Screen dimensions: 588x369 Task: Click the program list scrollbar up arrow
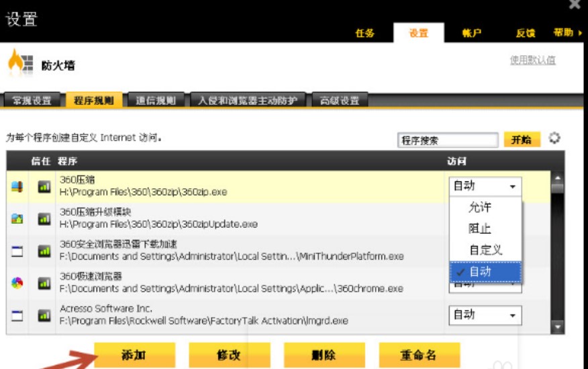[x=558, y=177]
